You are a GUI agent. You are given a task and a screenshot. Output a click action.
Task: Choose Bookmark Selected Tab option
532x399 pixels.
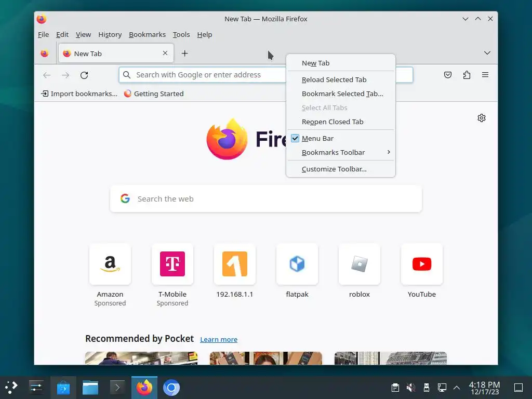tap(341, 94)
